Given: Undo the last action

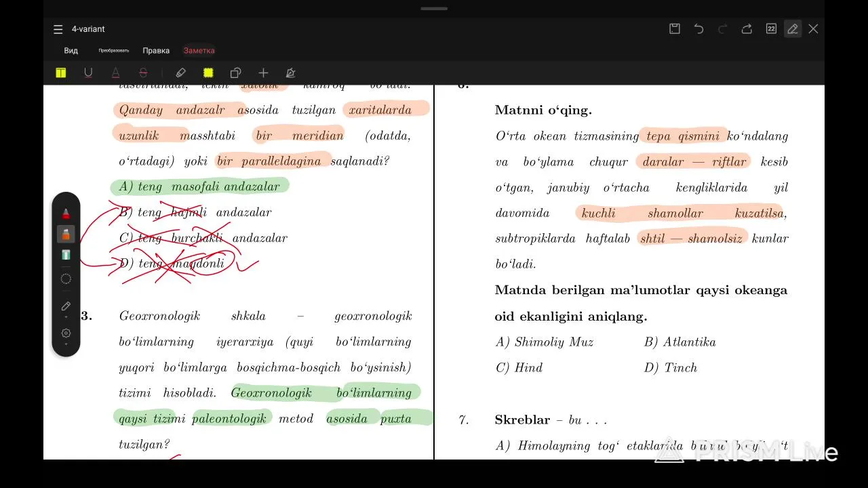Looking at the screenshot, I should point(698,28).
